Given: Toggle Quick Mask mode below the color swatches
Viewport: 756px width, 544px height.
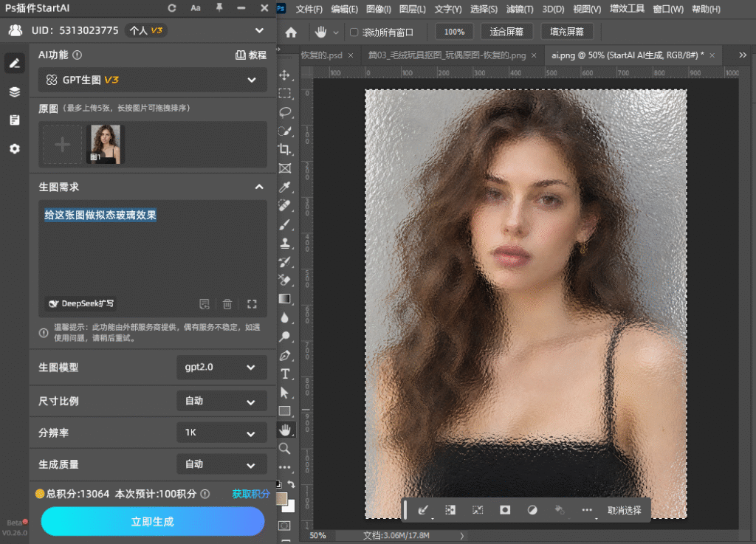Looking at the screenshot, I should pyautogui.click(x=284, y=526).
